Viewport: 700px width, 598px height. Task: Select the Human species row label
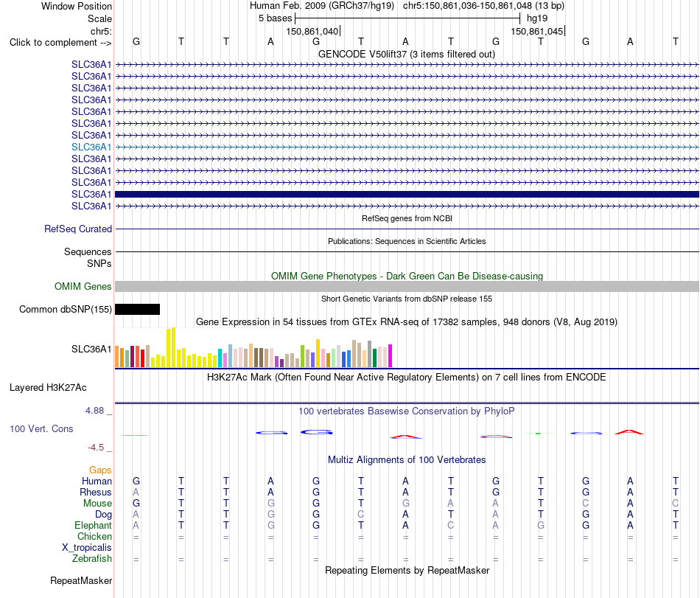coord(97,481)
